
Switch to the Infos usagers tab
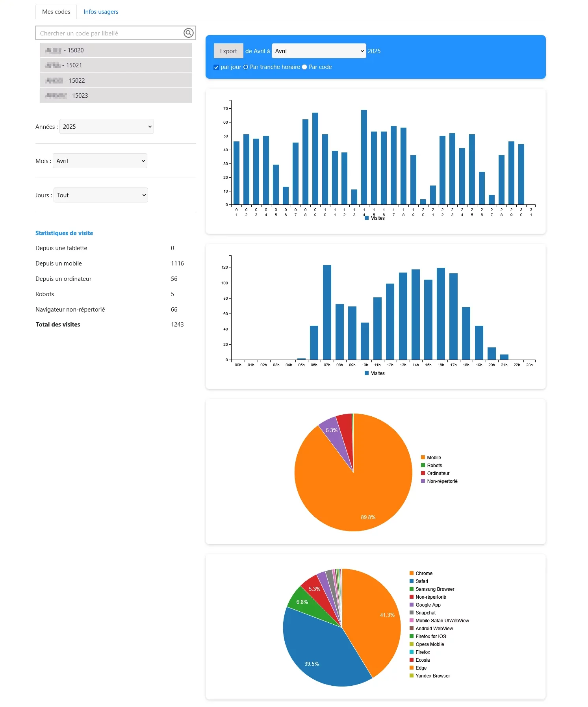click(x=101, y=12)
